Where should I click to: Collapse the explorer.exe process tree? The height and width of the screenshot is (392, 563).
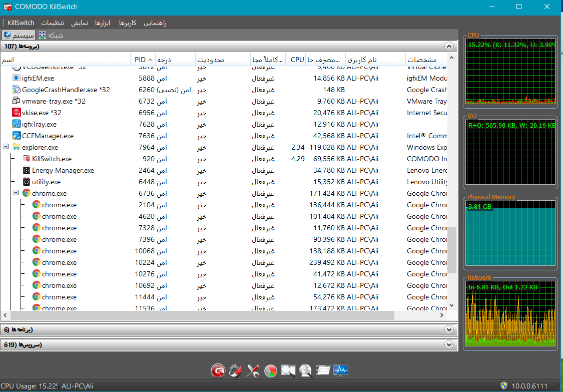(6, 147)
